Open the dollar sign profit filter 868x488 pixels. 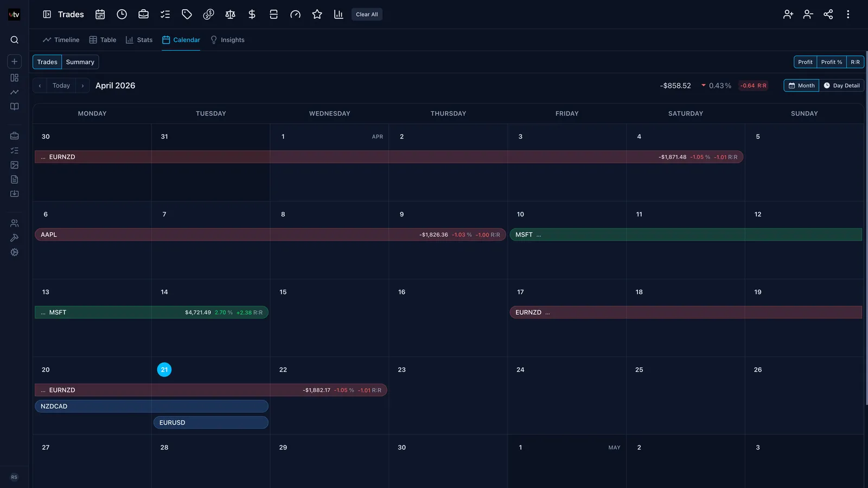[x=252, y=15]
